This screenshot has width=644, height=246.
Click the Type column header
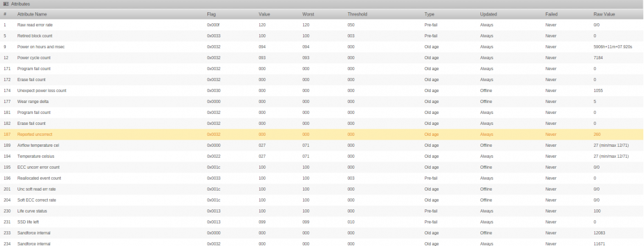coord(429,14)
